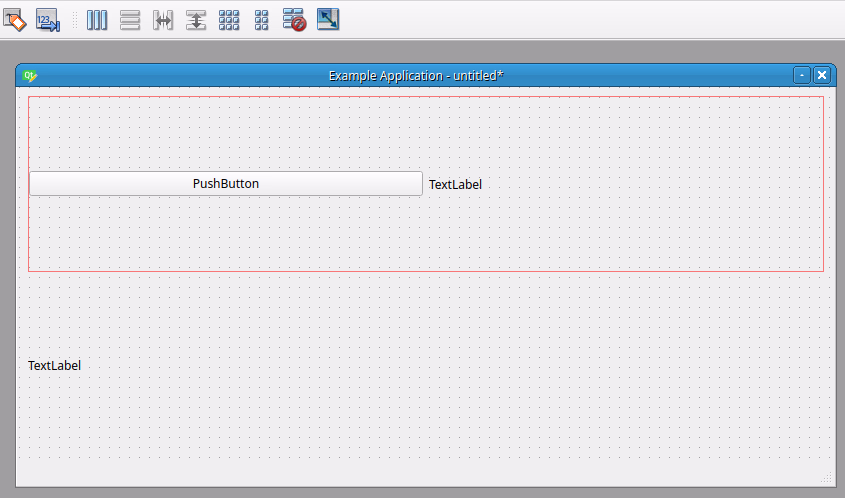The width and height of the screenshot is (845, 498).
Task: Click the form's bottom-right resize grip
Action: tap(826, 478)
